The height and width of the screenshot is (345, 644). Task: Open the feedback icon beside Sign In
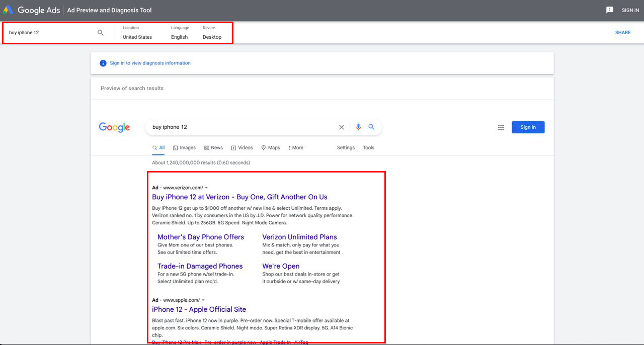pyautogui.click(x=610, y=10)
